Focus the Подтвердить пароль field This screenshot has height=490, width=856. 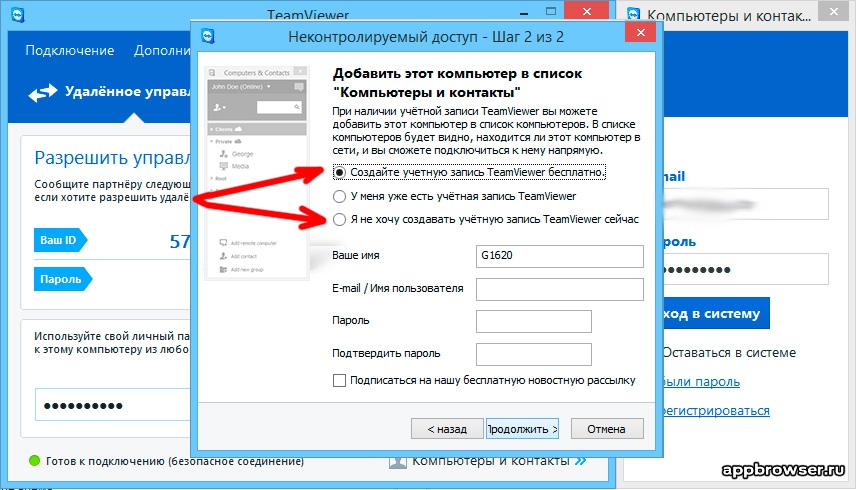point(533,354)
